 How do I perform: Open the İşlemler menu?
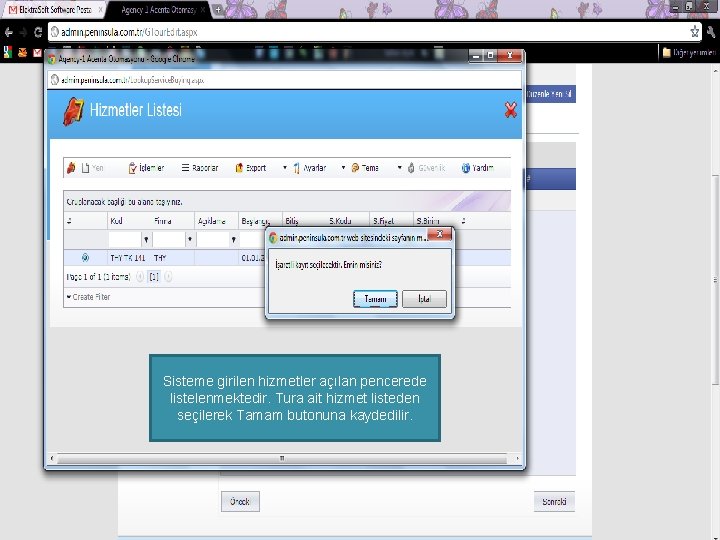(146, 168)
